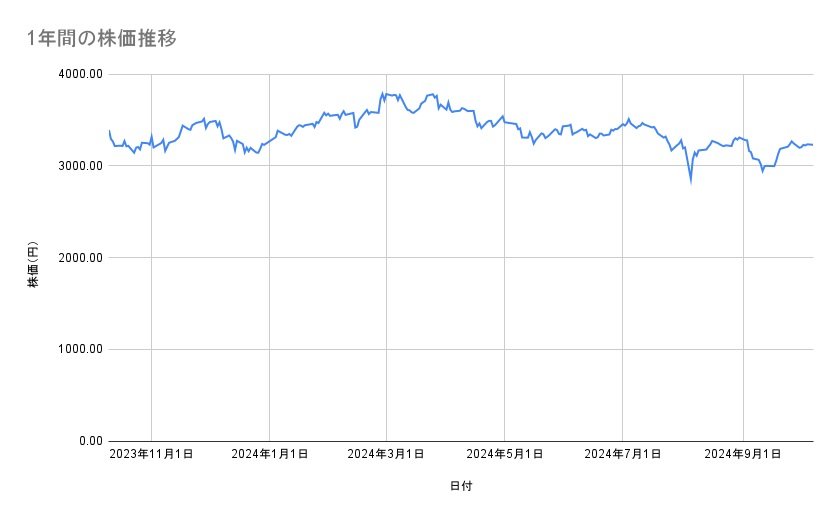839x519 pixels.
Task: Click the rightmost end of the price line
Action: 812,145
